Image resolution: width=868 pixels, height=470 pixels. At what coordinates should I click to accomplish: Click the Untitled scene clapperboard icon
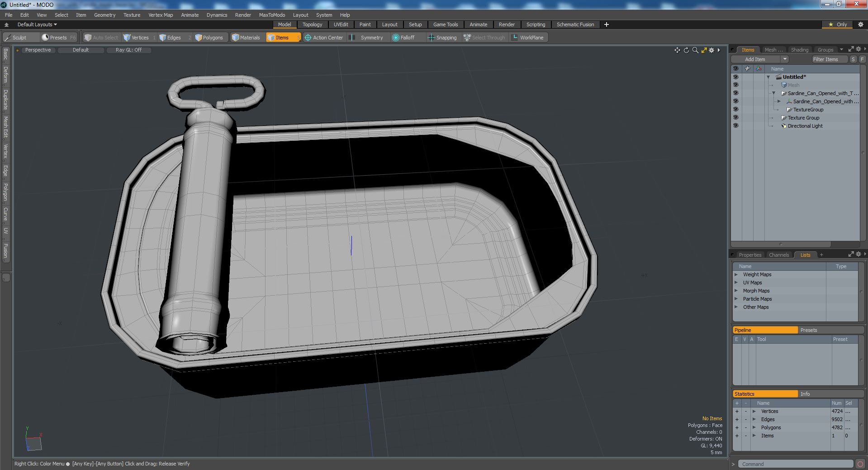779,77
